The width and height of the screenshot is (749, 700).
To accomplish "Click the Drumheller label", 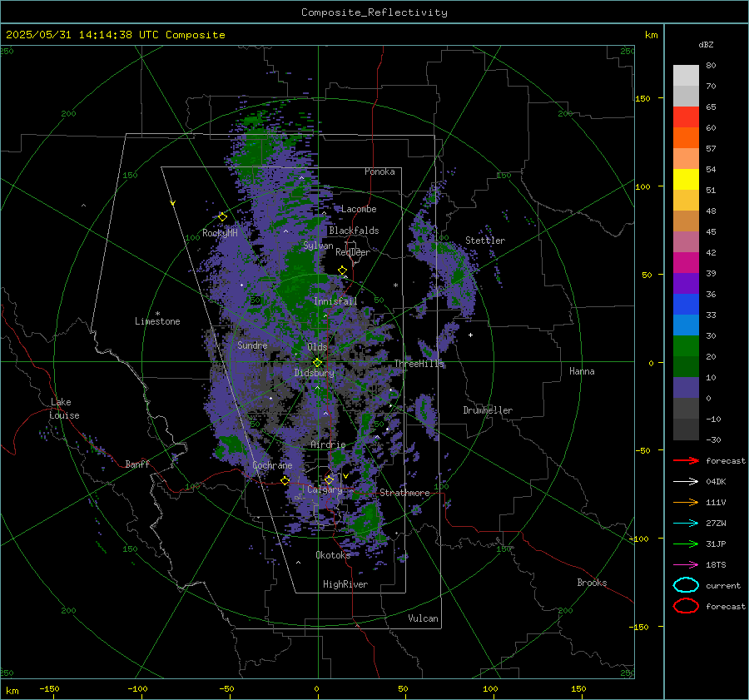I will point(487,410).
